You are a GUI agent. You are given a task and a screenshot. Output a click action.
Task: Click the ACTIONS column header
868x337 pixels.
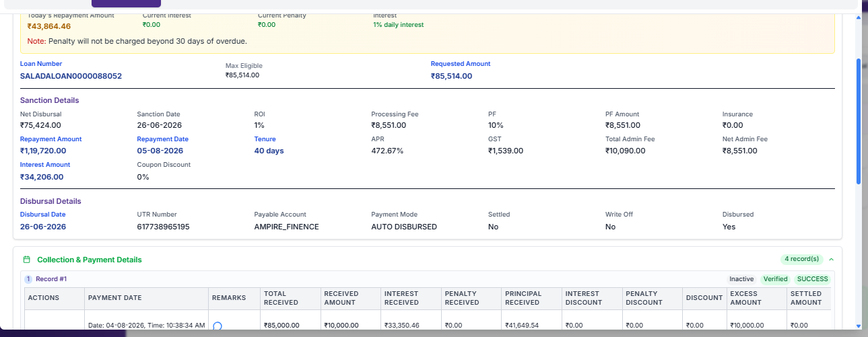(44, 298)
